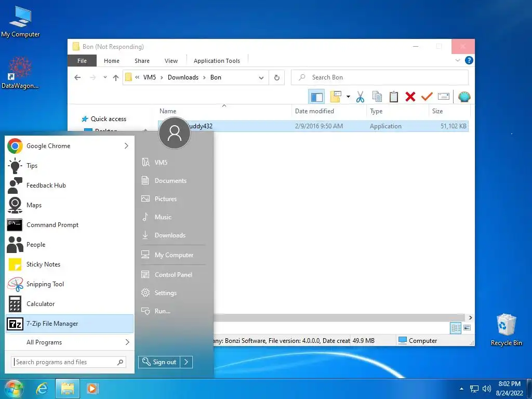
Task: Go back with the Explorer back arrow
Action: coord(77,77)
